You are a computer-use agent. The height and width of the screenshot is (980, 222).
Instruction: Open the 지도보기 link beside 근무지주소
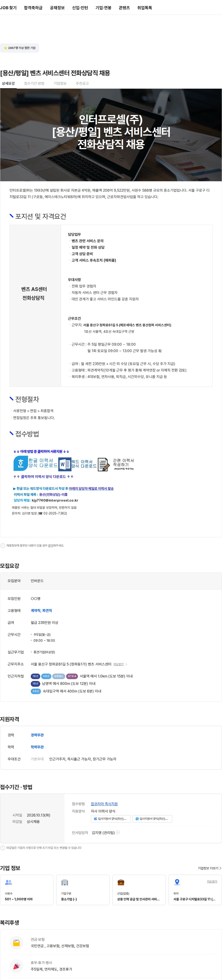tap(118, 664)
